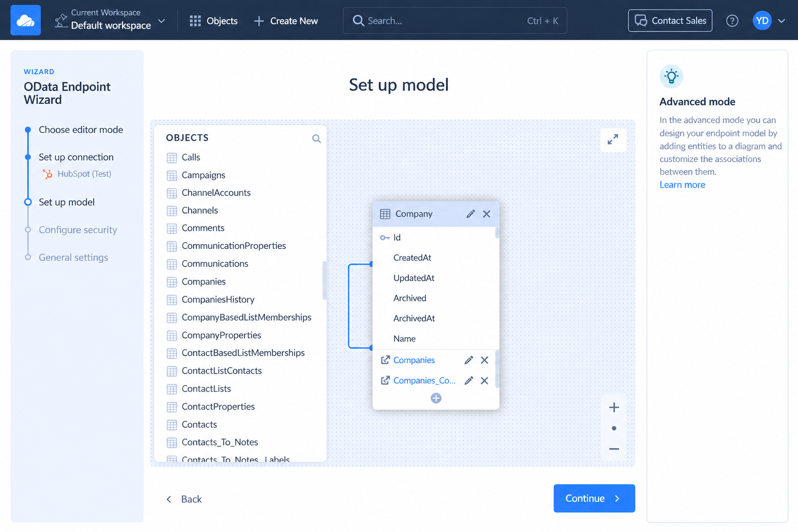Click the Advanced mode lightbulb icon

pos(671,77)
